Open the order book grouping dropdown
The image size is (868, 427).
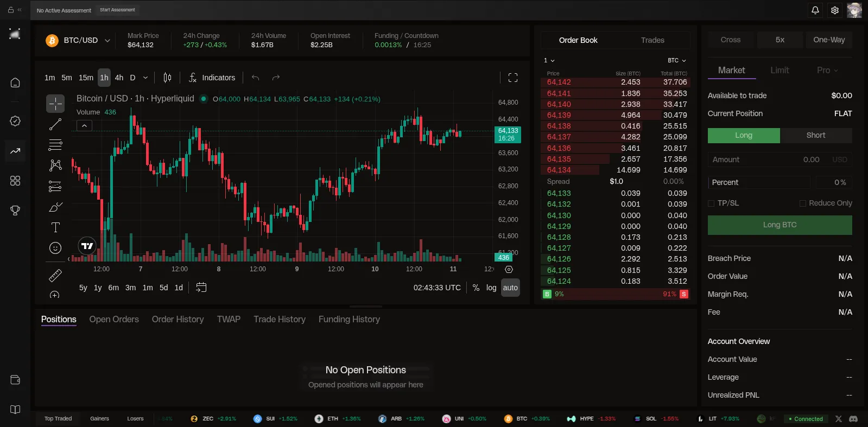(x=549, y=60)
